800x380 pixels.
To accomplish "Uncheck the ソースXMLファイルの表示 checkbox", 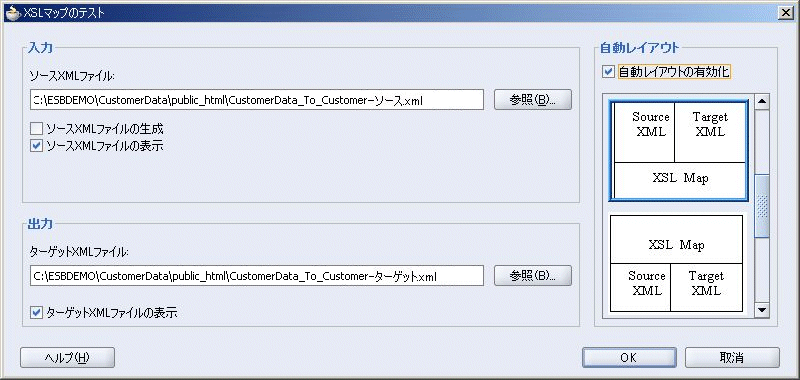I will coord(36,146).
